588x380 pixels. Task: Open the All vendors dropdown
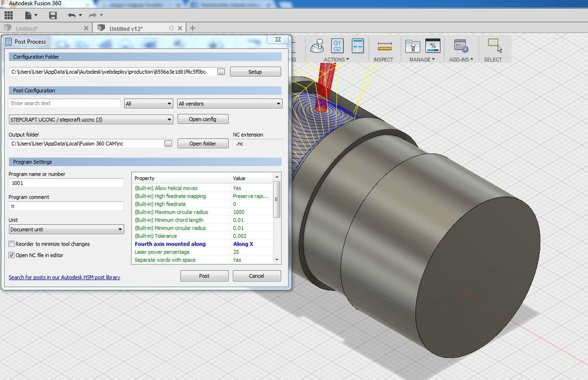point(229,103)
